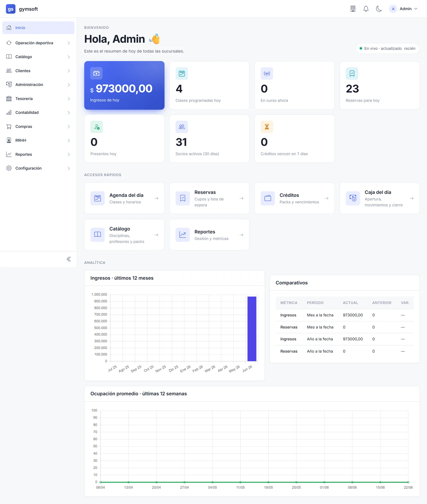
Task: Click the 'MÉTRICA' column header
Action: 289,303
